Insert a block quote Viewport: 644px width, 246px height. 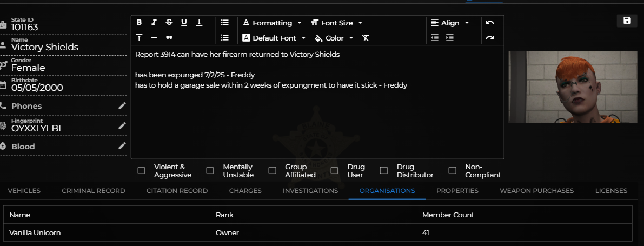(169, 38)
